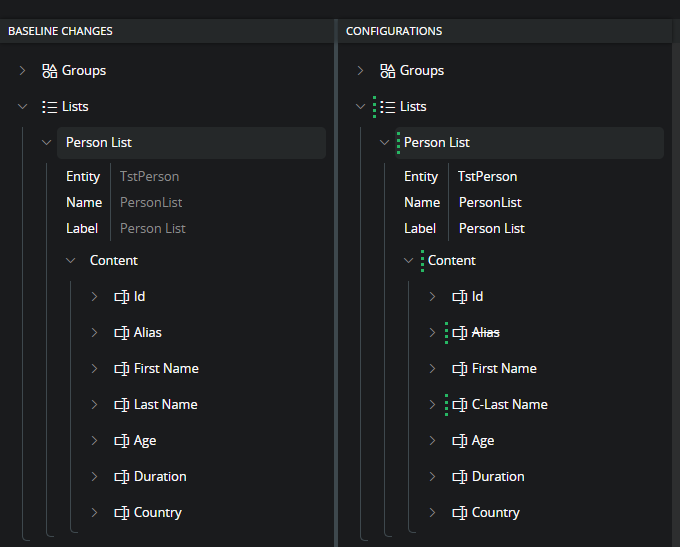This screenshot has width=680, height=547.
Task: Click the Lists icon in Configurations panel
Action: point(388,107)
